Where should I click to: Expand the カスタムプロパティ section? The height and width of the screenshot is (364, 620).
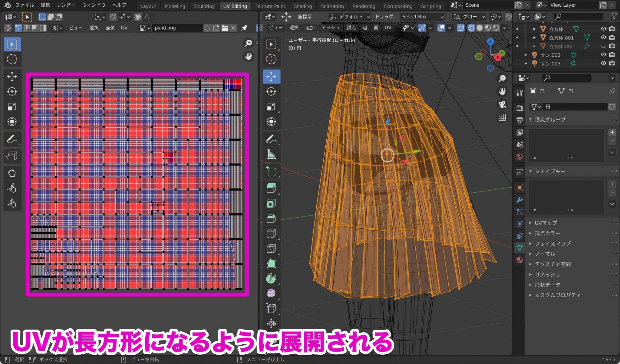pyautogui.click(x=557, y=295)
